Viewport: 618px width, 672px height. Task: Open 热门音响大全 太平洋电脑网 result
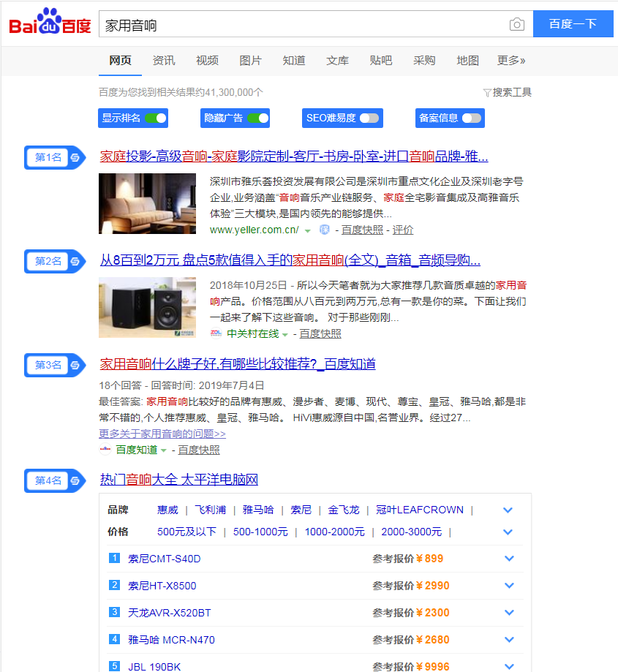point(179,480)
